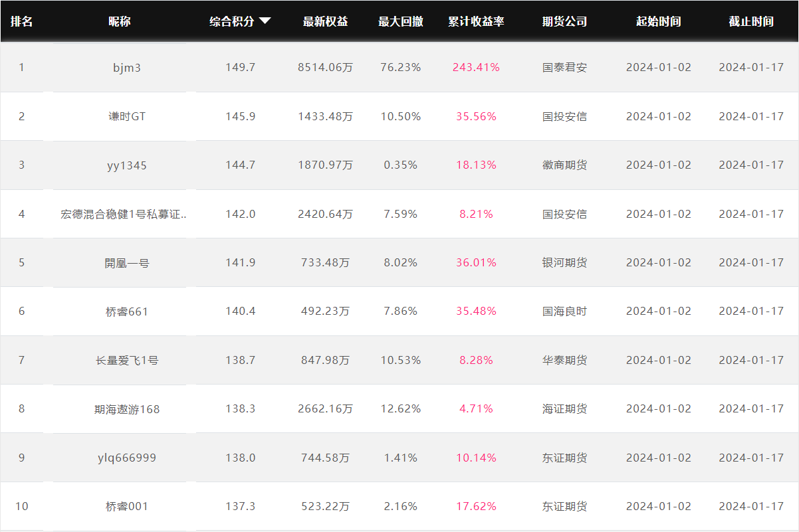Click the 截止时间 column header
This screenshot has height=532, width=799.
tap(751, 21)
